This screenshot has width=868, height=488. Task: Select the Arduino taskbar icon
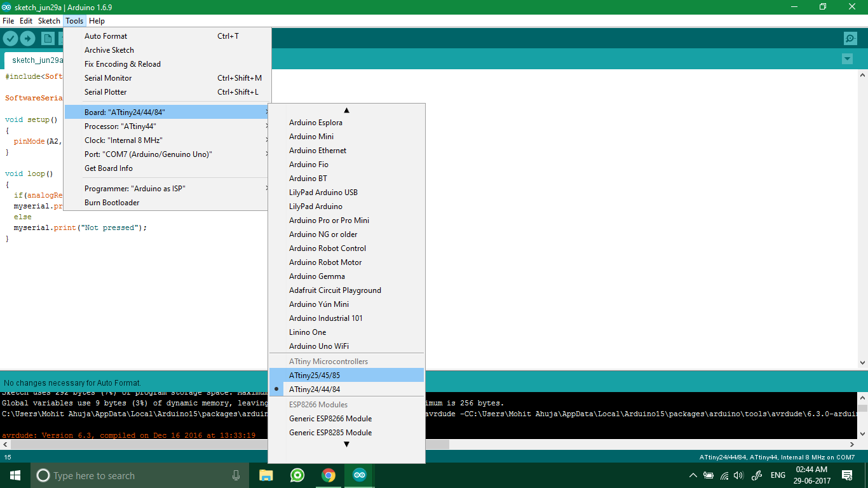click(359, 475)
